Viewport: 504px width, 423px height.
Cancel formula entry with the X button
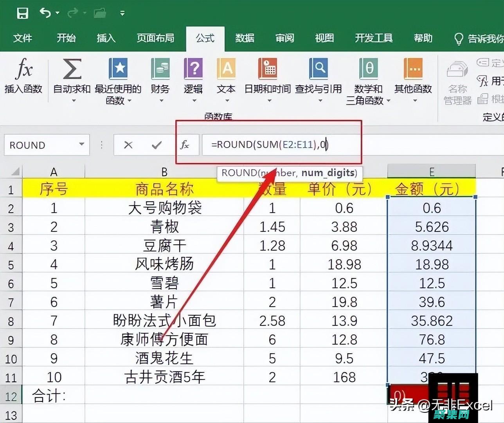(128, 145)
